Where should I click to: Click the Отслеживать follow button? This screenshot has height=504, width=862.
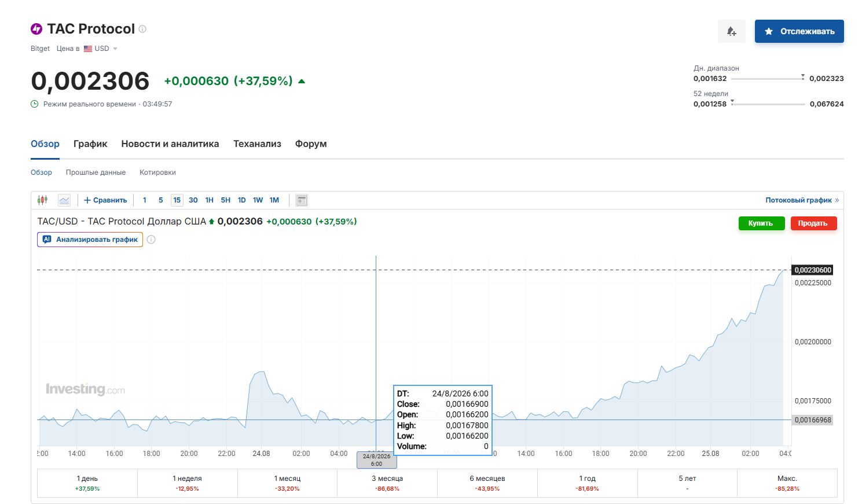tap(799, 31)
